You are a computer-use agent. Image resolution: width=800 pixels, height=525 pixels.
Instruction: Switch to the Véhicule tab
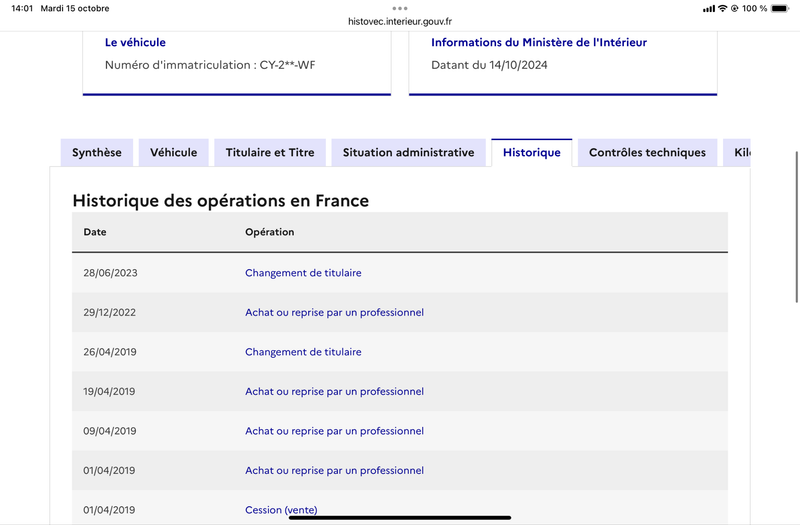pos(173,153)
